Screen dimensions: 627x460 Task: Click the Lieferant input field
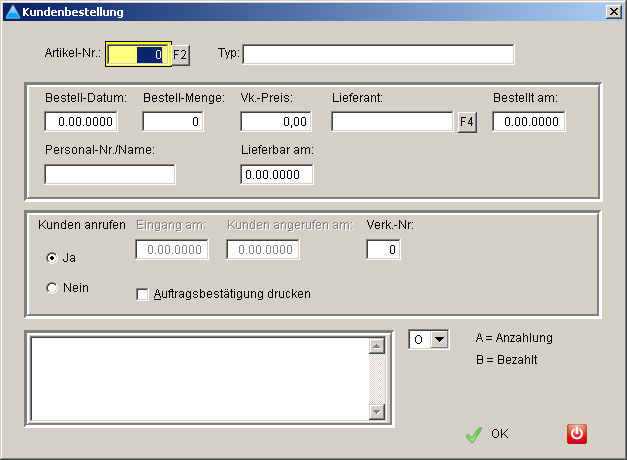(x=392, y=122)
